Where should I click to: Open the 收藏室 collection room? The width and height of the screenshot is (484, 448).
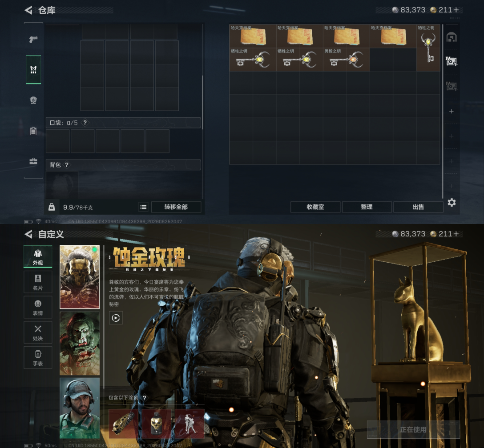click(315, 207)
